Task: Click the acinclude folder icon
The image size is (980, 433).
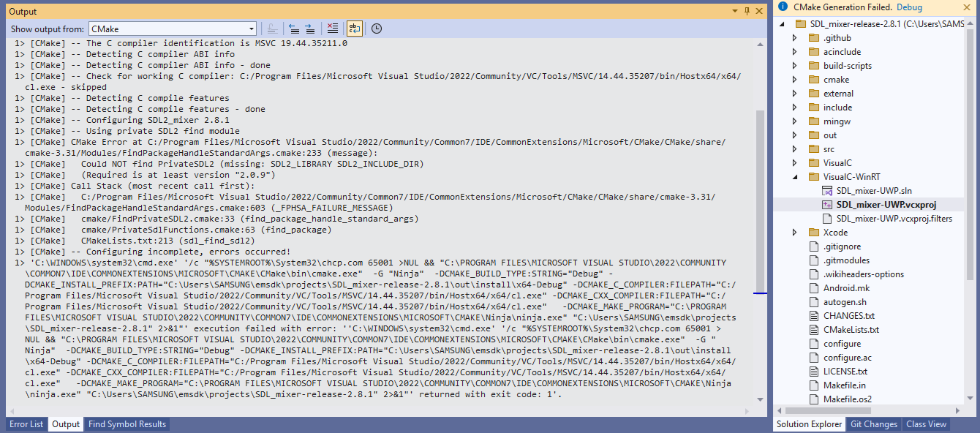Action: coord(814,52)
